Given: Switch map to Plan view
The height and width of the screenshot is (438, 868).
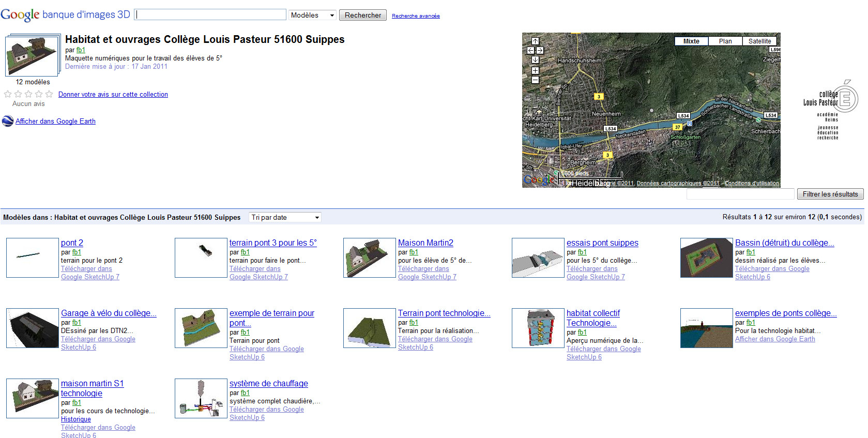Looking at the screenshot, I should point(725,41).
